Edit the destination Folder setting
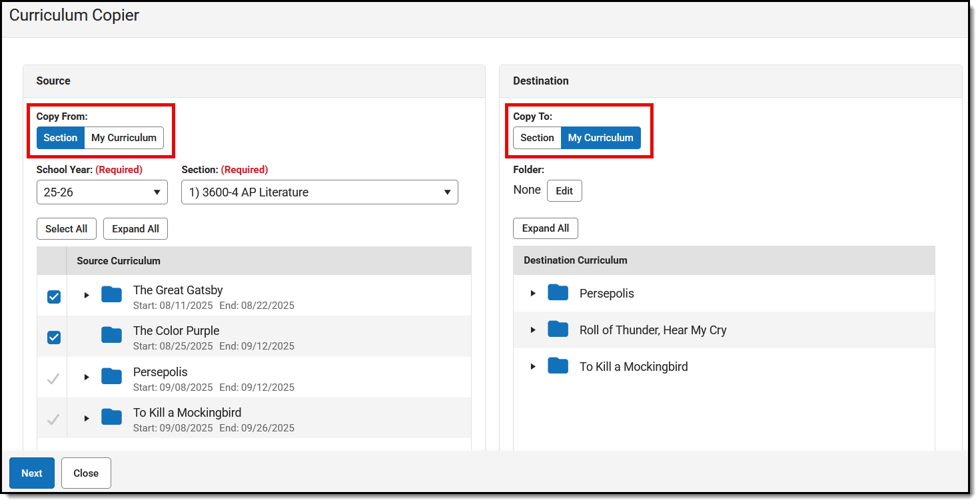 tap(564, 190)
